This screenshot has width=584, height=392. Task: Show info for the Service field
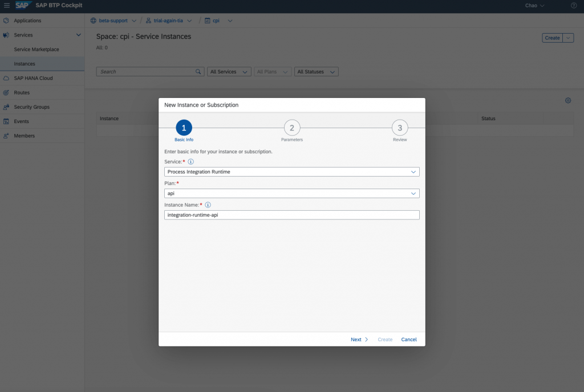click(x=190, y=161)
